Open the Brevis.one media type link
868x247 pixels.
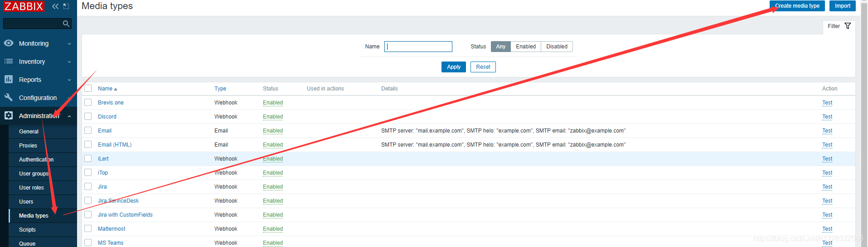pyautogui.click(x=111, y=103)
